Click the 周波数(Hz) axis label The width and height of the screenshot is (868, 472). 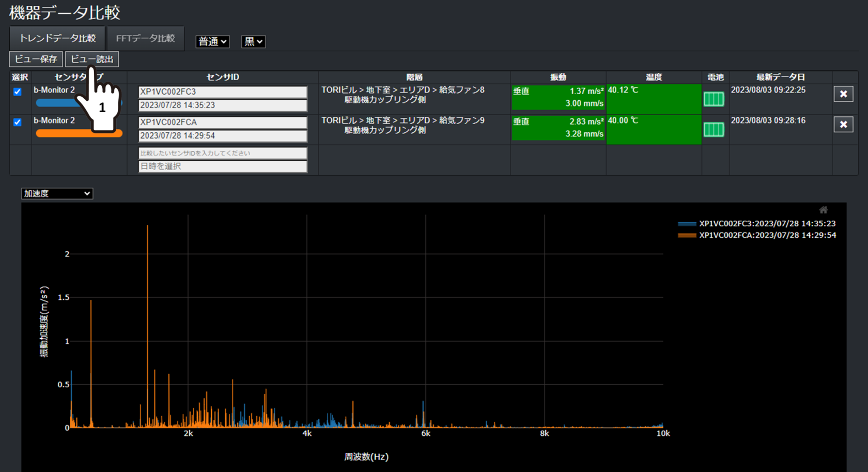pos(366,457)
